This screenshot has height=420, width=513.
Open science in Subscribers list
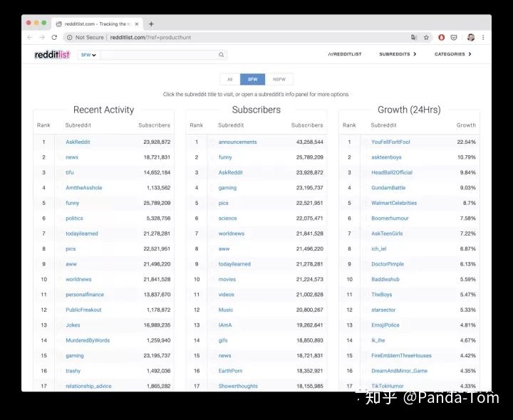coord(228,218)
